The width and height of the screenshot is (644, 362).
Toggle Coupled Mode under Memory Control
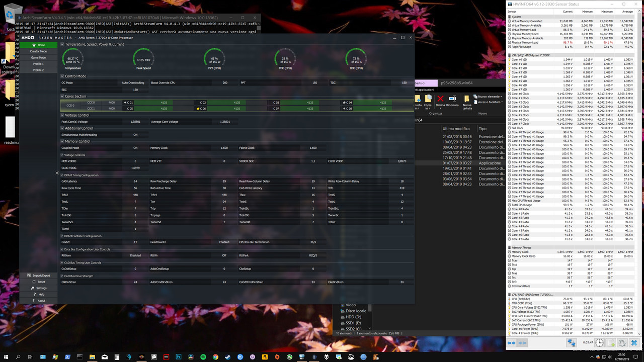(135, 147)
